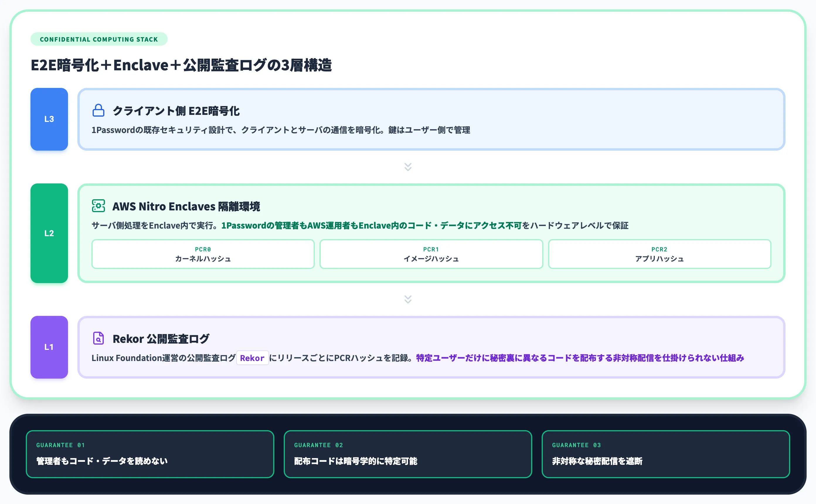Image resolution: width=816 pixels, height=504 pixels.
Task: Select the blue L3 layer badge
Action: coord(49,119)
